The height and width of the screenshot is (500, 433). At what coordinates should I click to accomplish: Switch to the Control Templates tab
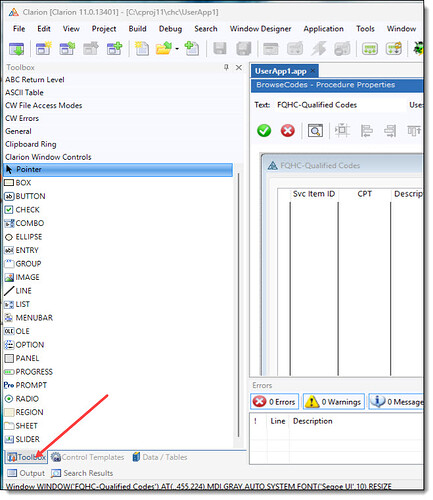[88, 457]
